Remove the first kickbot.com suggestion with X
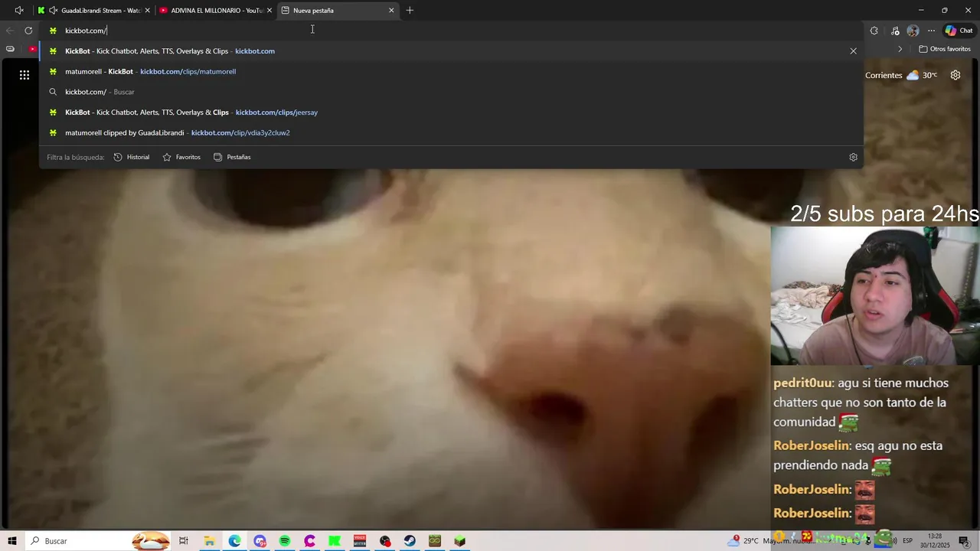The width and height of the screenshot is (980, 551). point(853,51)
